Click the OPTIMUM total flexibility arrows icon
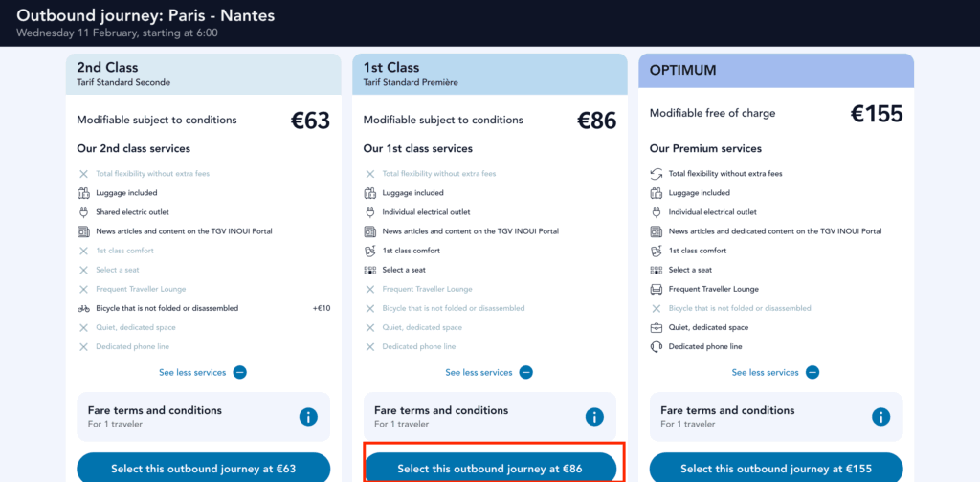The height and width of the screenshot is (482, 980). pos(657,174)
